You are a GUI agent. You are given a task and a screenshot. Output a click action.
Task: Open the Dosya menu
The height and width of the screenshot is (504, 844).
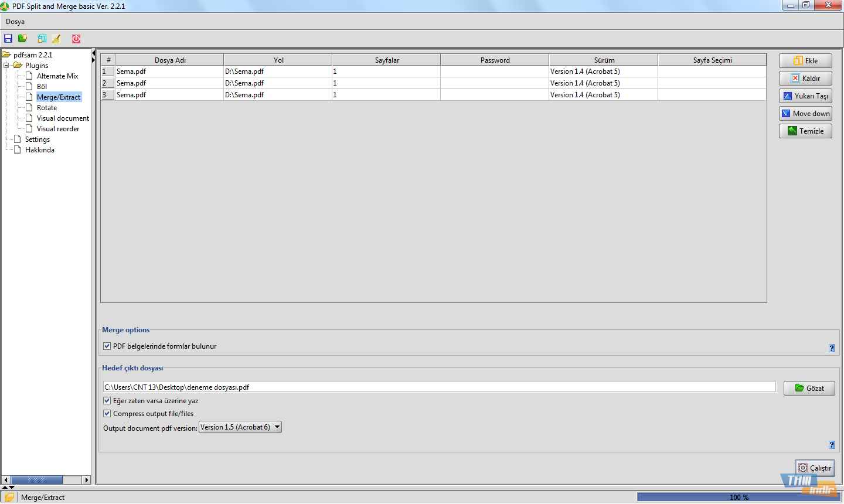pos(15,22)
